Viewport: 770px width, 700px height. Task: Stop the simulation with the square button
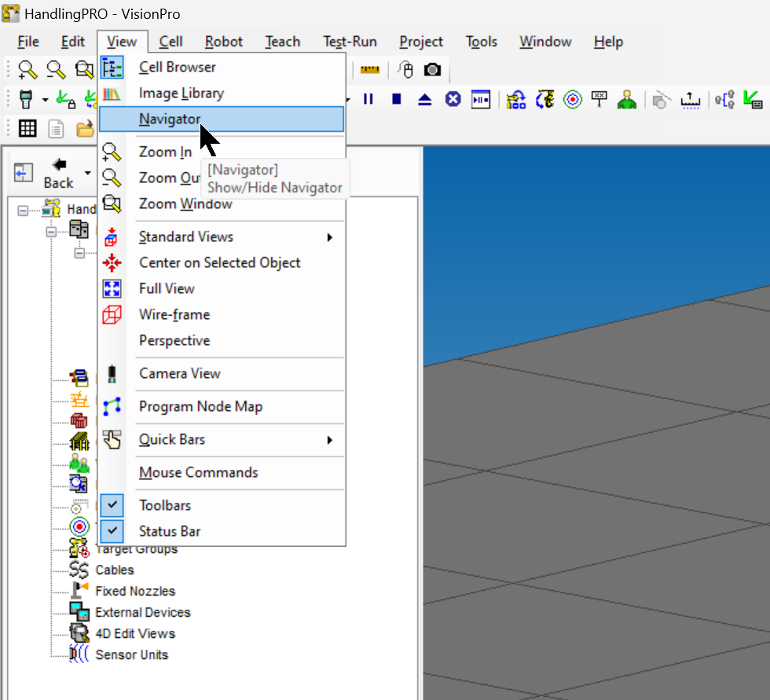397,100
